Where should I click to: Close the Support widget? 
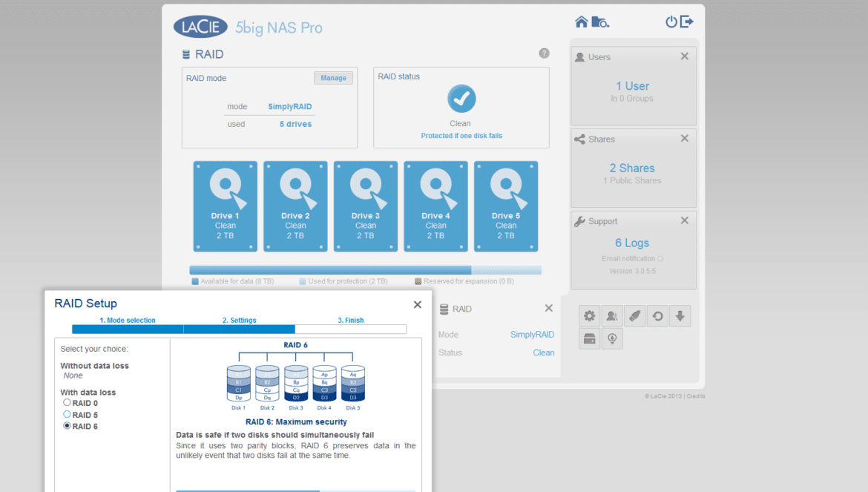[x=685, y=220]
